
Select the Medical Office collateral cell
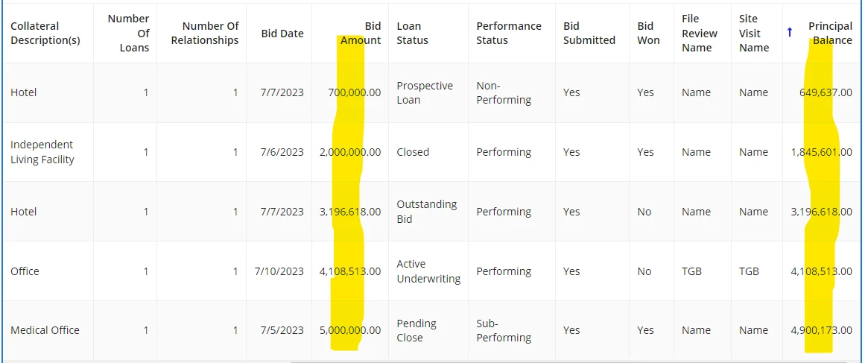45,330
